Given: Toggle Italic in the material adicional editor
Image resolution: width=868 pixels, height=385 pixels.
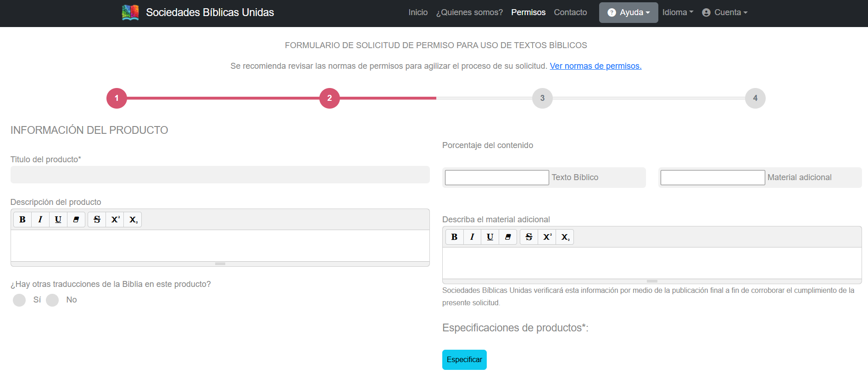Looking at the screenshot, I should pyautogui.click(x=472, y=237).
